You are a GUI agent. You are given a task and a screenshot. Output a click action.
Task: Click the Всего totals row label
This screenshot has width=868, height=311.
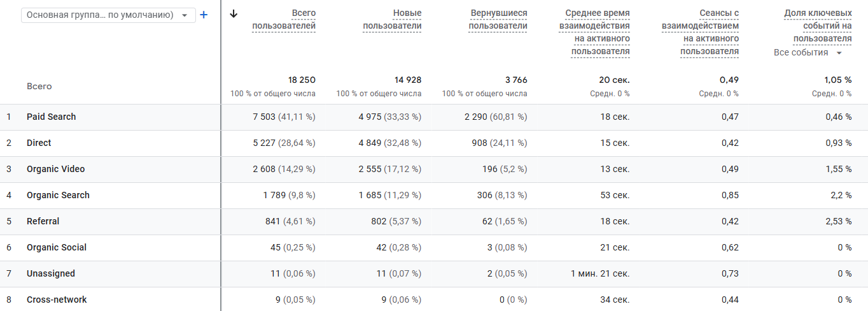click(39, 86)
